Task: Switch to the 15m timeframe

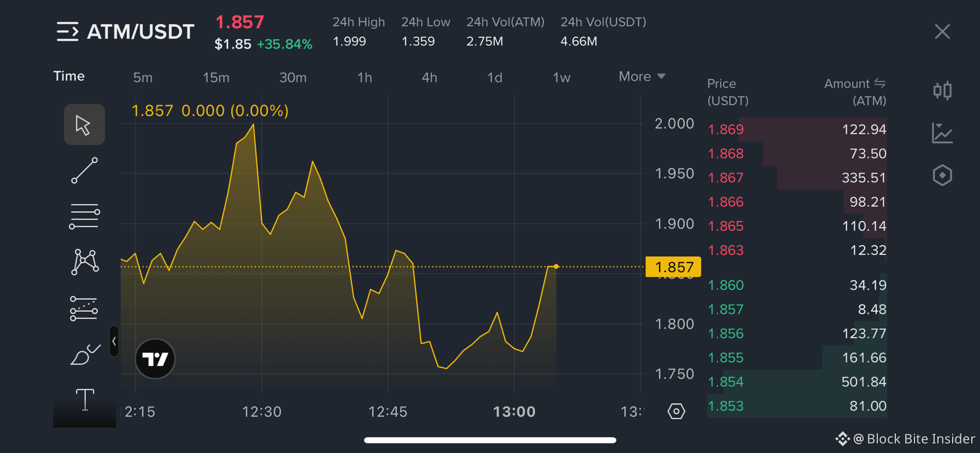Action: point(216,77)
